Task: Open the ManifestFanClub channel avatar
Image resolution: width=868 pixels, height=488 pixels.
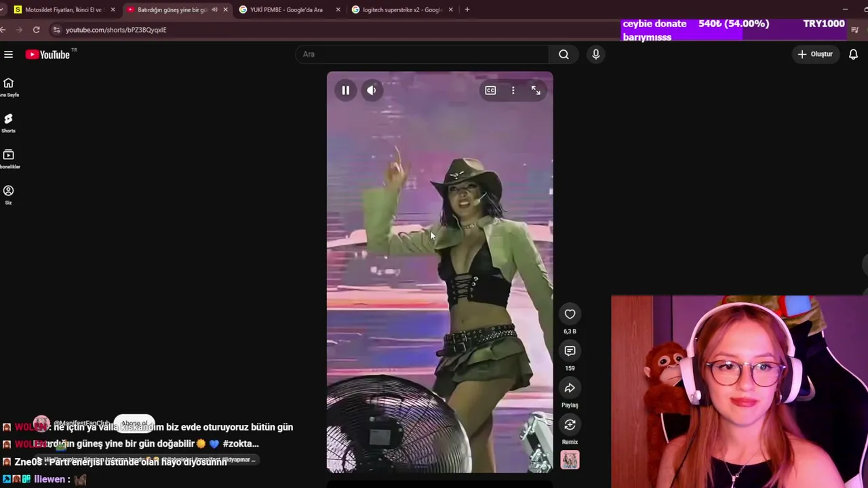Action: [41, 424]
